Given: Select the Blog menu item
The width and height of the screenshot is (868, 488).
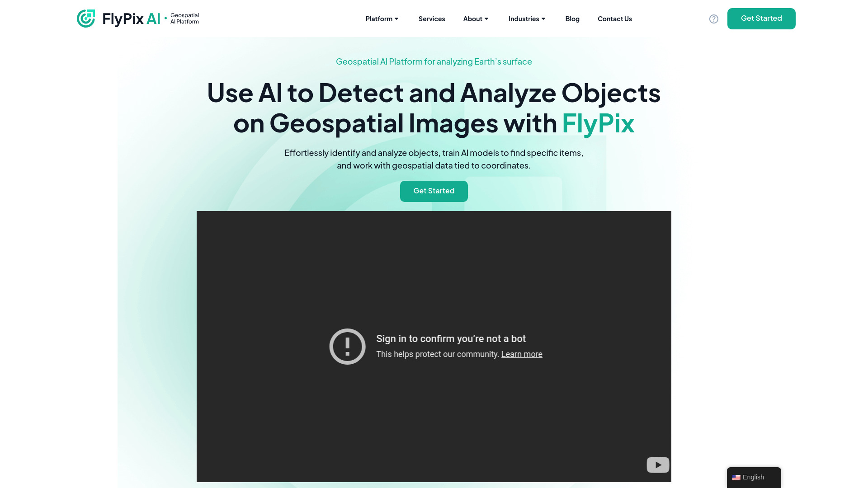Looking at the screenshot, I should pyautogui.click(x=572, y=19).
